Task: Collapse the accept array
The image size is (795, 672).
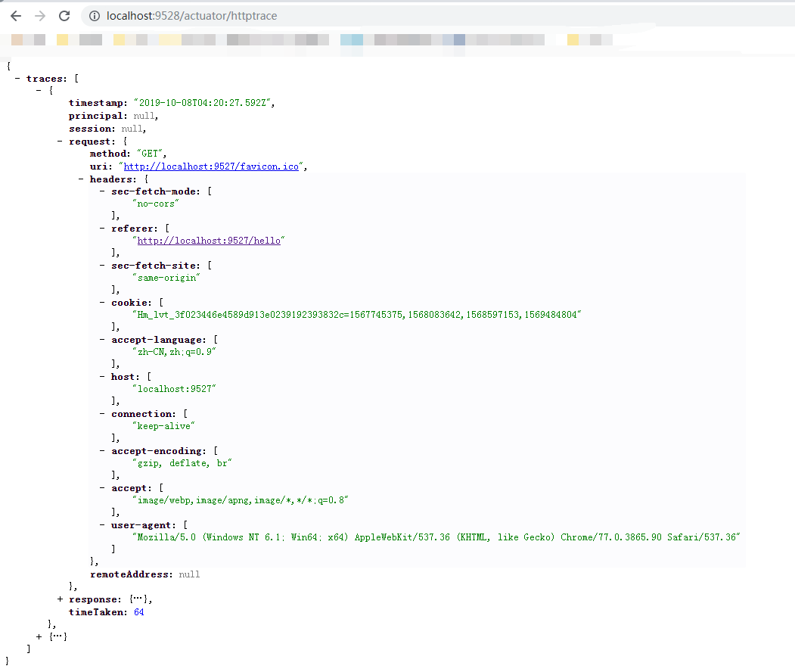Action: (x=102, y=488)
